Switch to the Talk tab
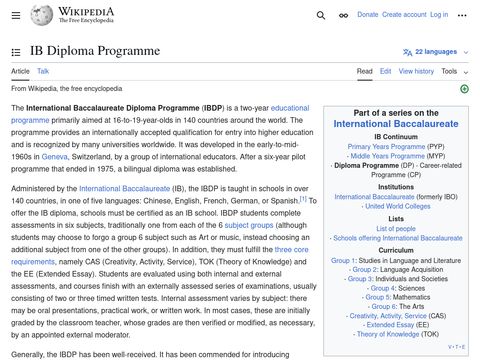Viewport: 480px width, 360px height. click(x=43, y=71)
